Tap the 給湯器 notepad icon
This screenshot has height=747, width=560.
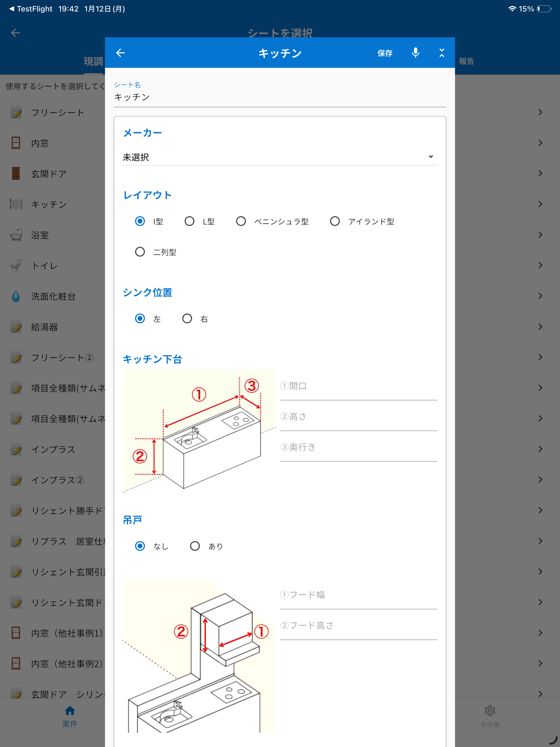coord(16,326)
